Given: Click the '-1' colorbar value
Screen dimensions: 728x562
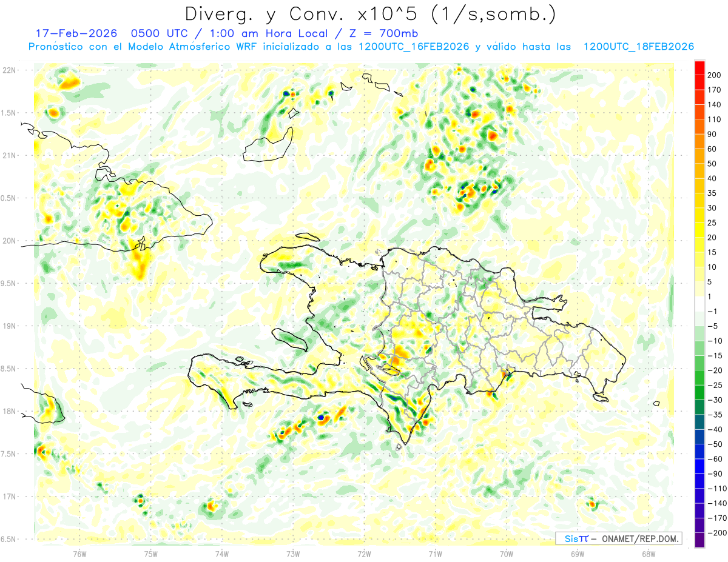Looking at the screenshot, I should (712, 312).
